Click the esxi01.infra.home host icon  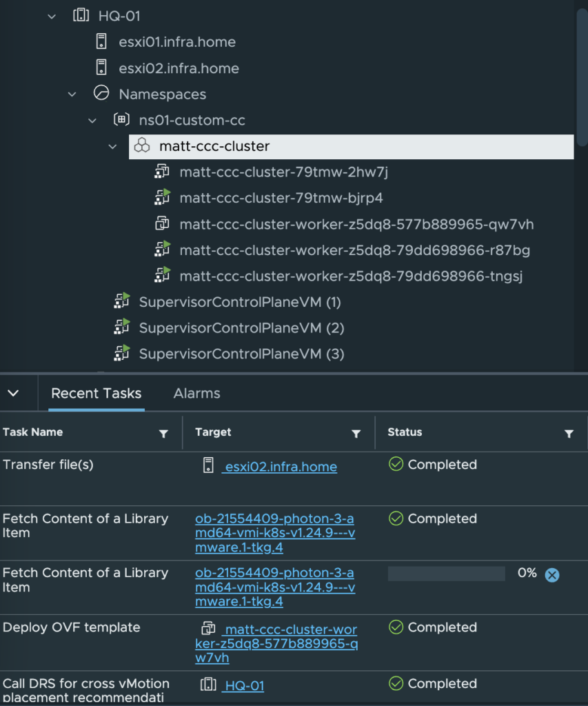click(x=101, y=41)
